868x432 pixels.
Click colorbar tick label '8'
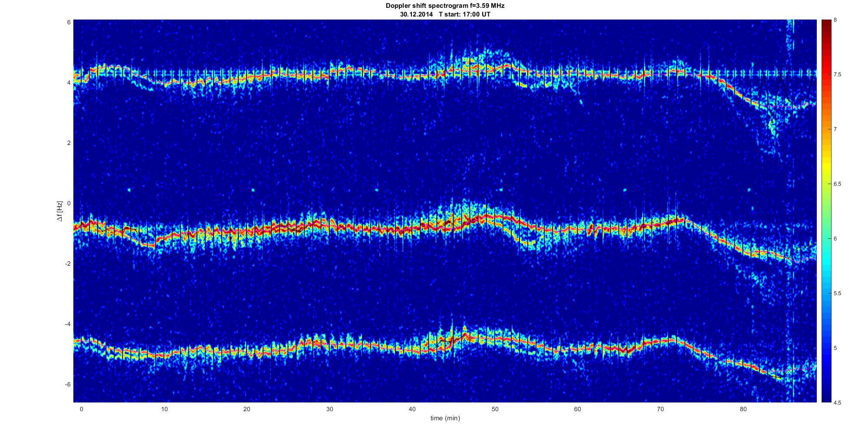[x=835, y=20]
